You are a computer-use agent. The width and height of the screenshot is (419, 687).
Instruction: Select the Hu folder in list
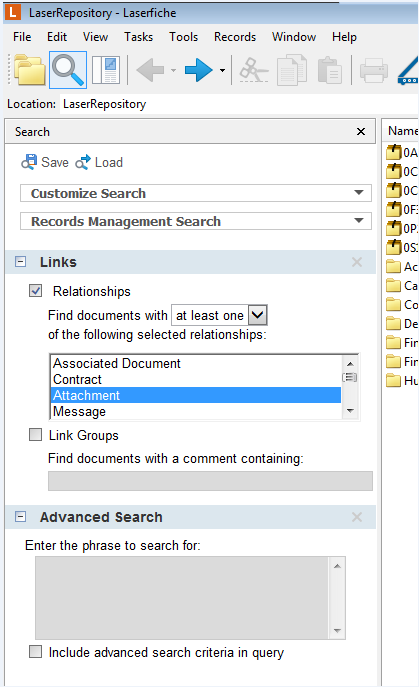click(402, 380)
